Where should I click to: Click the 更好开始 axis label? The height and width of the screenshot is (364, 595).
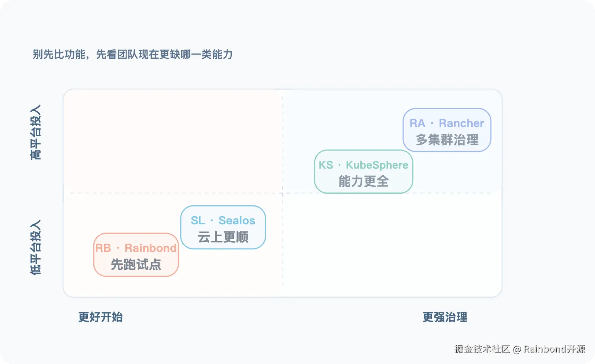click(x=100, y=317)
